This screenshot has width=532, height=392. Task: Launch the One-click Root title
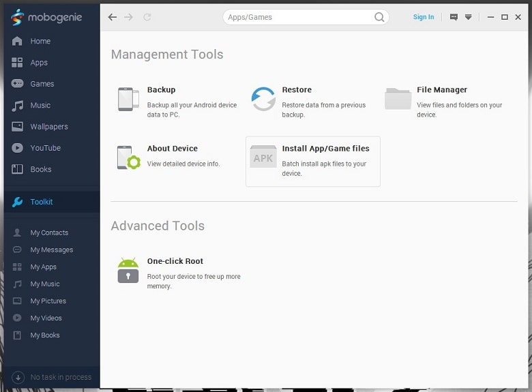[175, 261]
